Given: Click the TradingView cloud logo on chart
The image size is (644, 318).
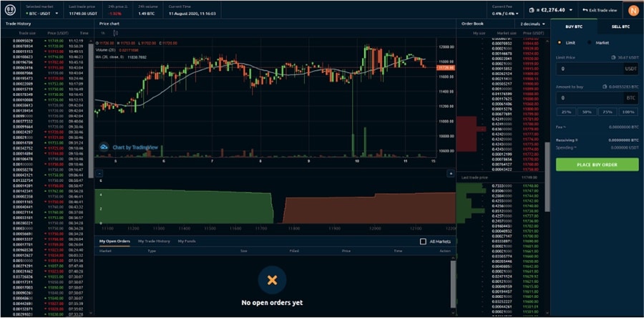Looking at the screenshot, I should (104, 147).
